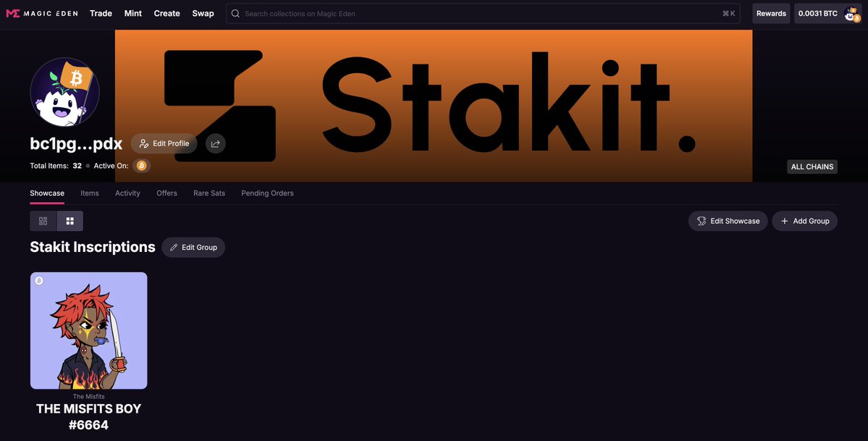Image resolution: width=868 pixels, height=441 pixels.
Task: Open the Swap page
Action: tap(203, 13)
